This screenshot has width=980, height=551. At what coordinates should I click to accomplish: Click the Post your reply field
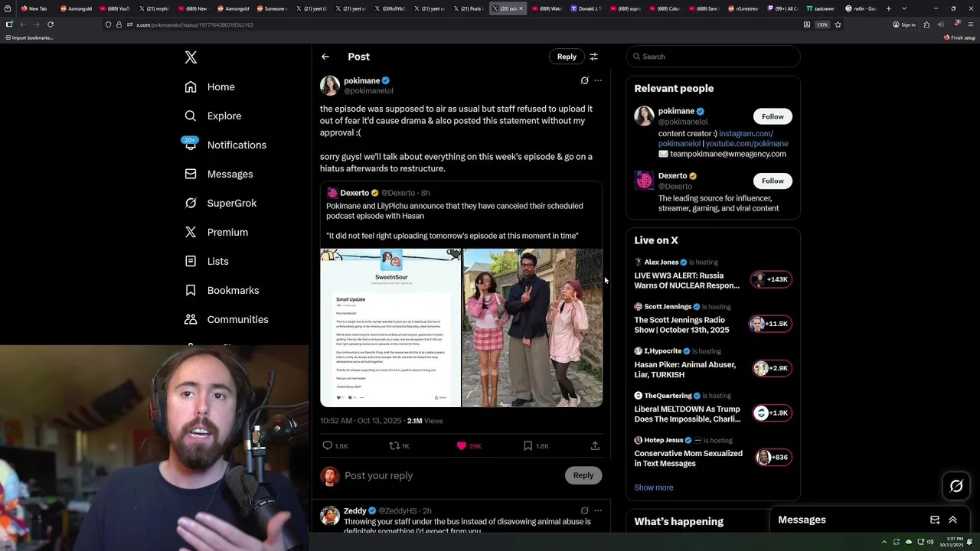452,475
